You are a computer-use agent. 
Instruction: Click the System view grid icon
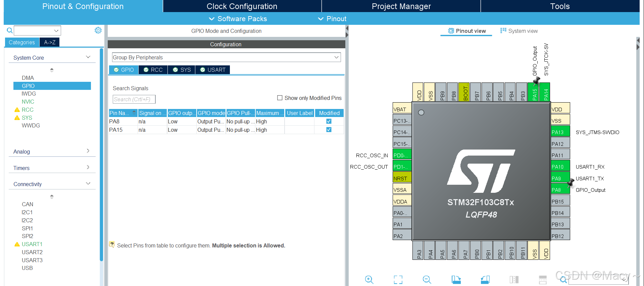[x=503, y=31]
